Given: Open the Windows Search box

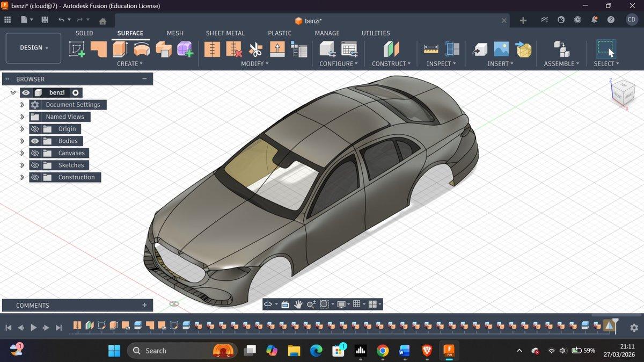Looking at the screenshot, I should [183, 351].
